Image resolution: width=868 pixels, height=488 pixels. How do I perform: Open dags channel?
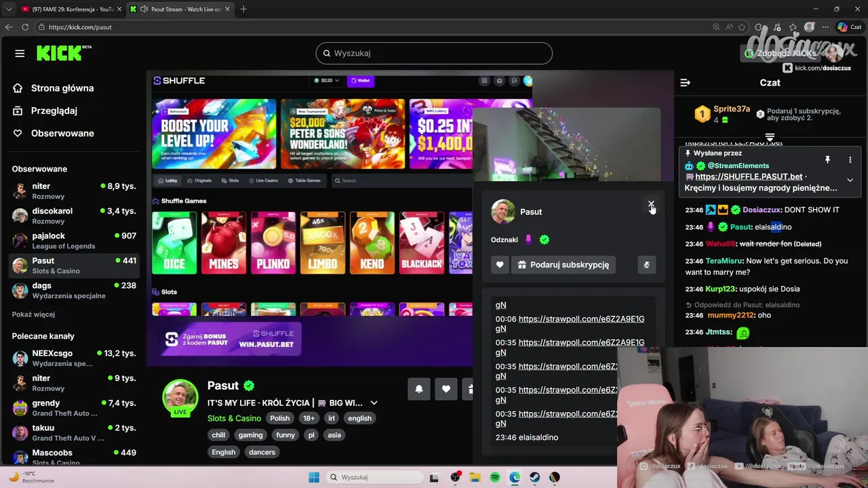[x=75, y=290]
